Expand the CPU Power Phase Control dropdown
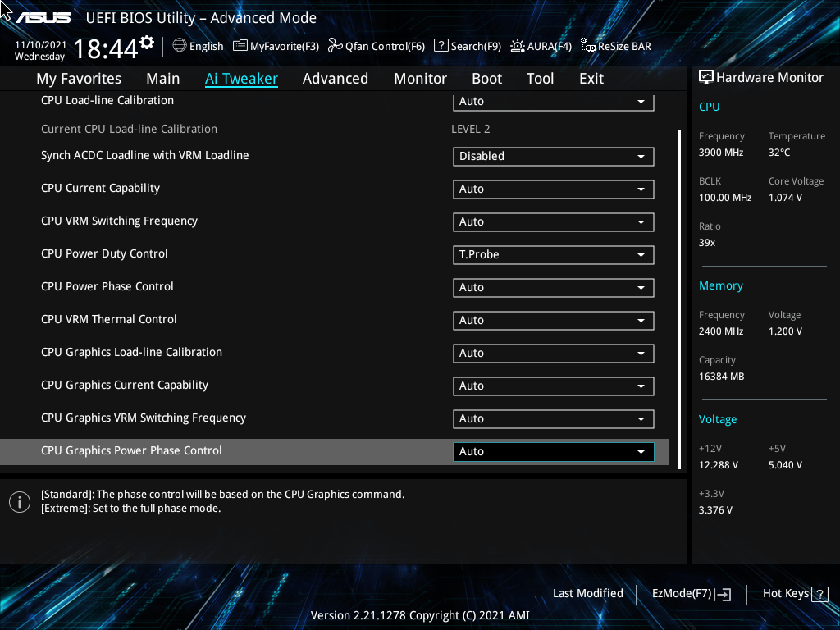 [x=554, y=288]
